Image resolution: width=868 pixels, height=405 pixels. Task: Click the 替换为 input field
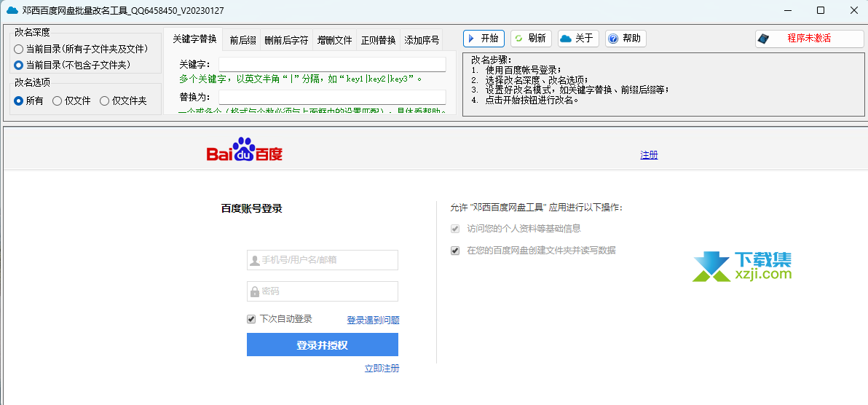(x=332, y=97)
